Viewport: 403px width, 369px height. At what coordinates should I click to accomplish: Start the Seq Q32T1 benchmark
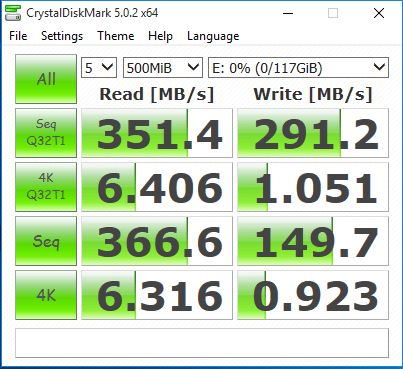[x=46, y=133]
